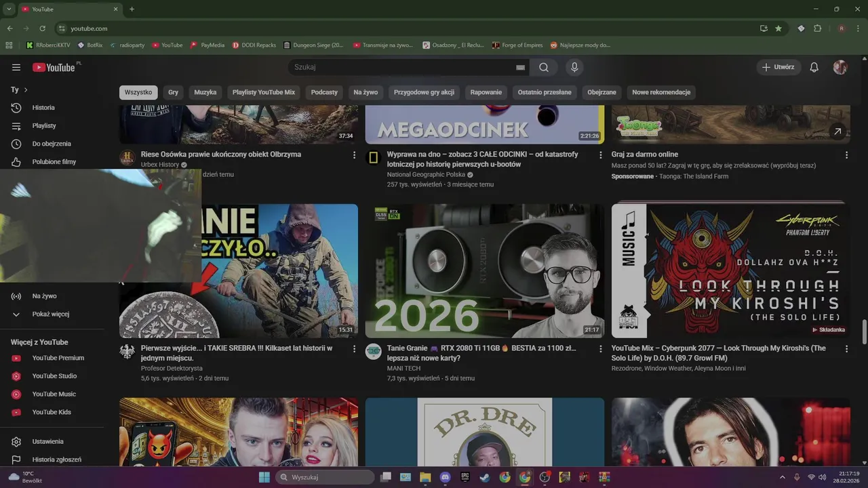The height and width of the screenshot is (488, 868).
Task: Open options menu for Wyprawa na dno video
Action: click(x=600, y=155)
